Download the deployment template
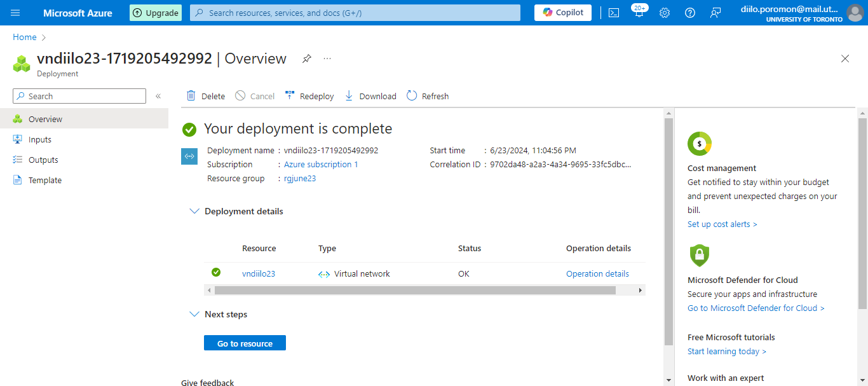Screen dimensions: 868x386 tap(370, 95)
